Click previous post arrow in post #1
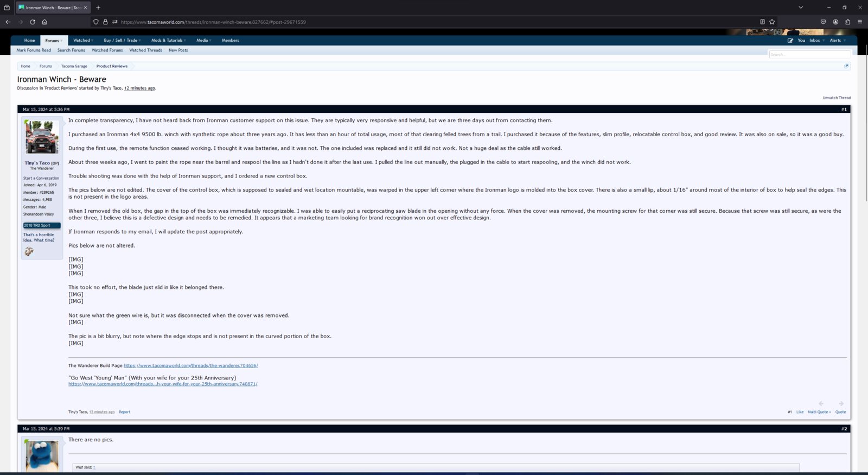 point(821,403)
